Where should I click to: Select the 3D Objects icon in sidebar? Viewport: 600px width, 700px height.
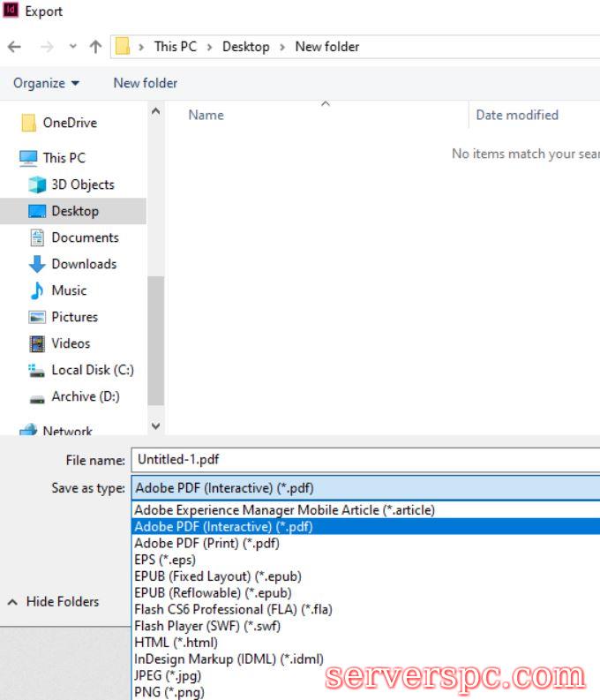37,184
